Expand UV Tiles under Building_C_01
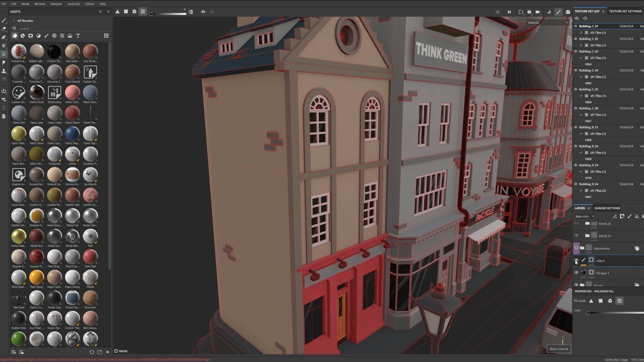Screen dimensions: 644x362 click(581, 32)
